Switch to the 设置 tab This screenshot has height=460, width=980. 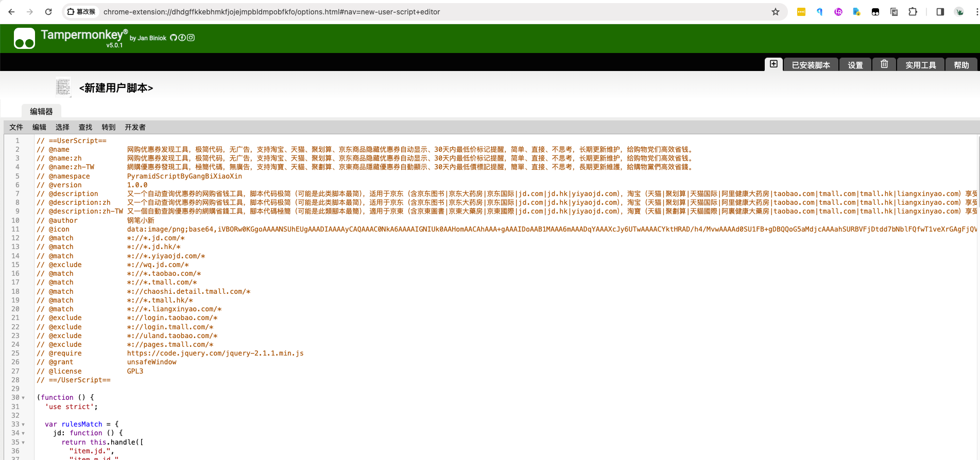click(855, 65)
